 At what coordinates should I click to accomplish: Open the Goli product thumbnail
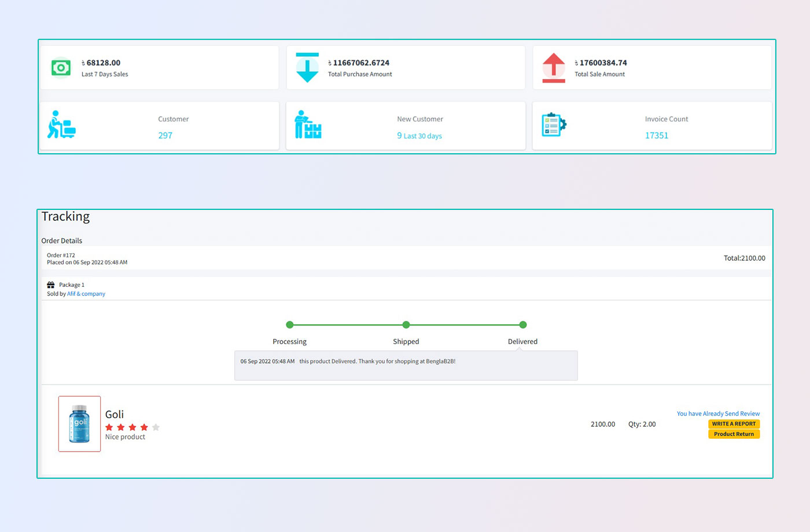pyautogui.click(x=79, y=424)
